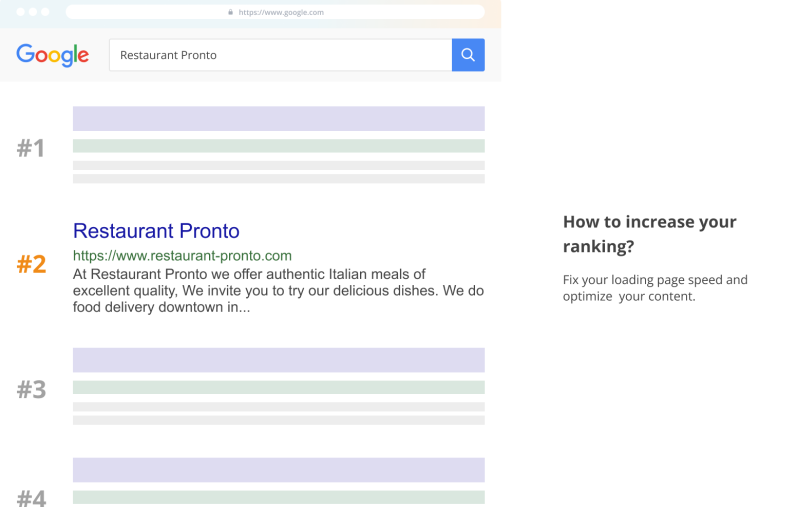Click the fourth result's green URL bar
The width and height of the screenshot is (797, 507).
tap(278, 497)
